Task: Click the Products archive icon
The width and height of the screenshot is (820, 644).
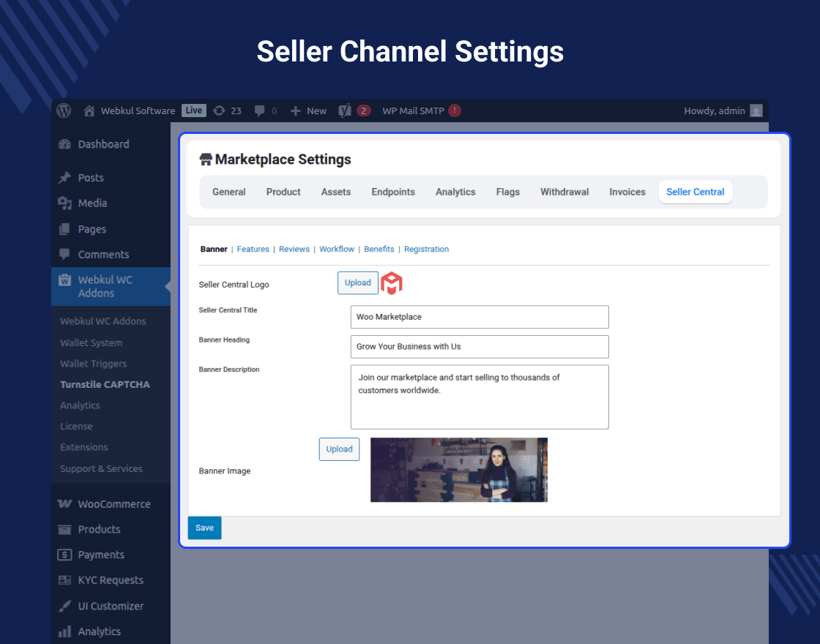Action: coord(65,530)
